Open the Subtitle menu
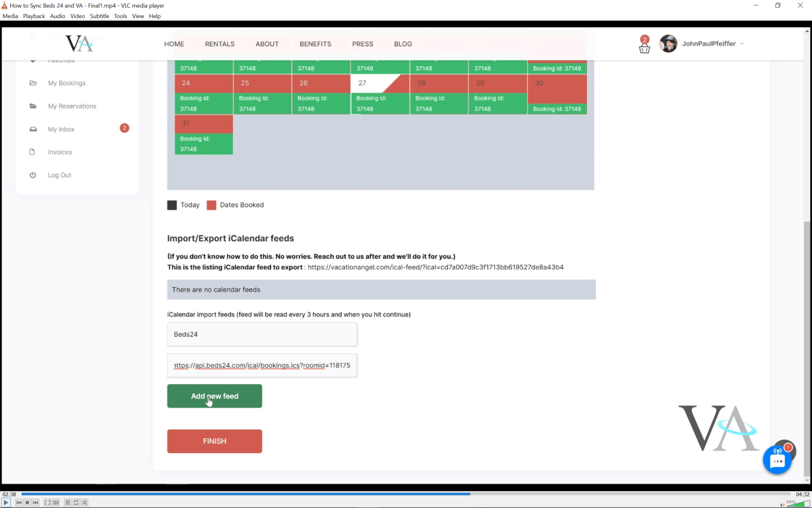This screenshot has height=508, width=812. 99,16
